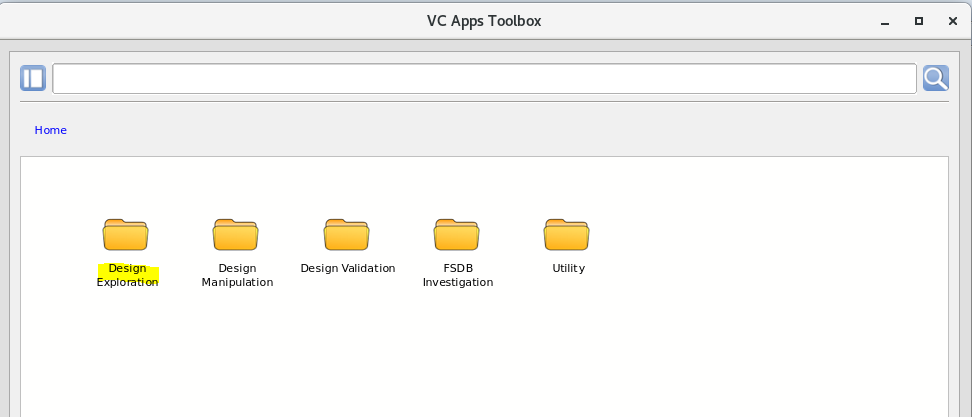Select the highlighted Design Exploration label
Screen dimensions: 972x417
pyautogui.click(x=128, y=275)
